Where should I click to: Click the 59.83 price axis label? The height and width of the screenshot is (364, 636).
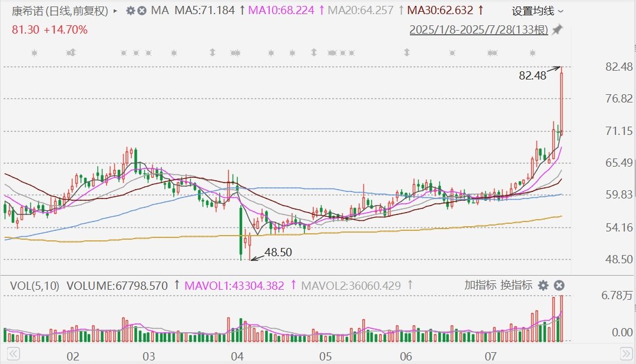pyautogui.click(x=619, y=195)
